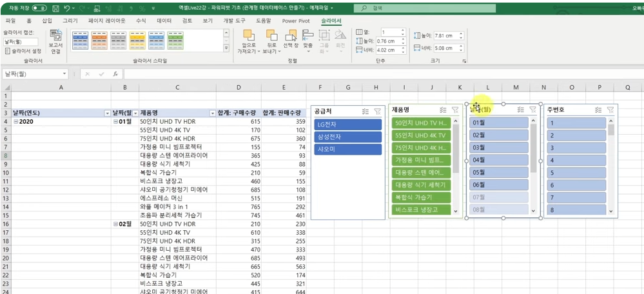Toggle week 5 in 주번호 slicer

point(577,173)
